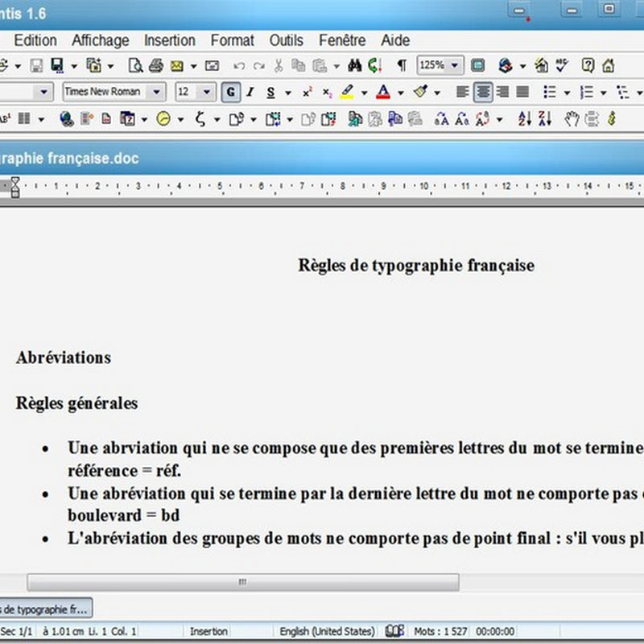Click the hyperlink globe icon
This screenshot has width=644, height=644.
(67, 118)
